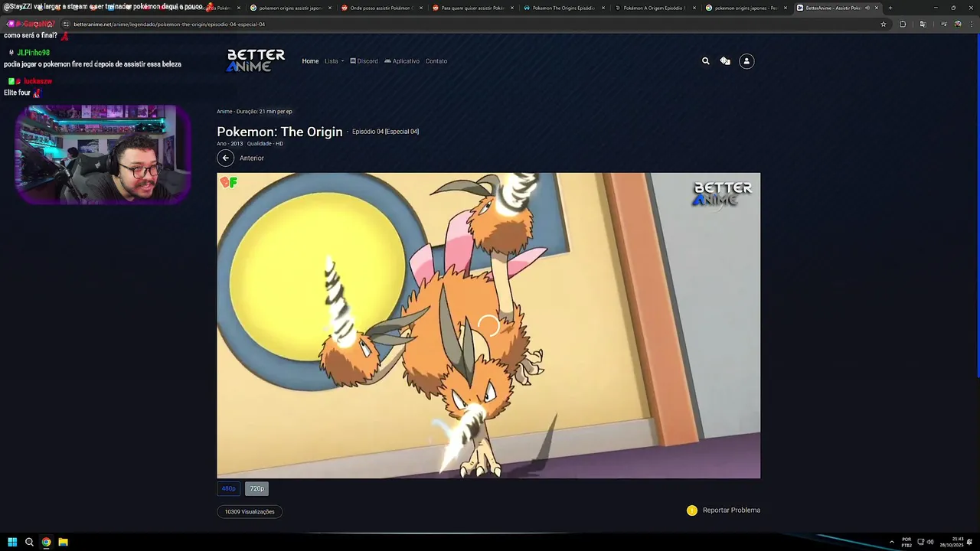
Task: Click the translate page icon in toolbar
Action: click(x=923, y=24)
